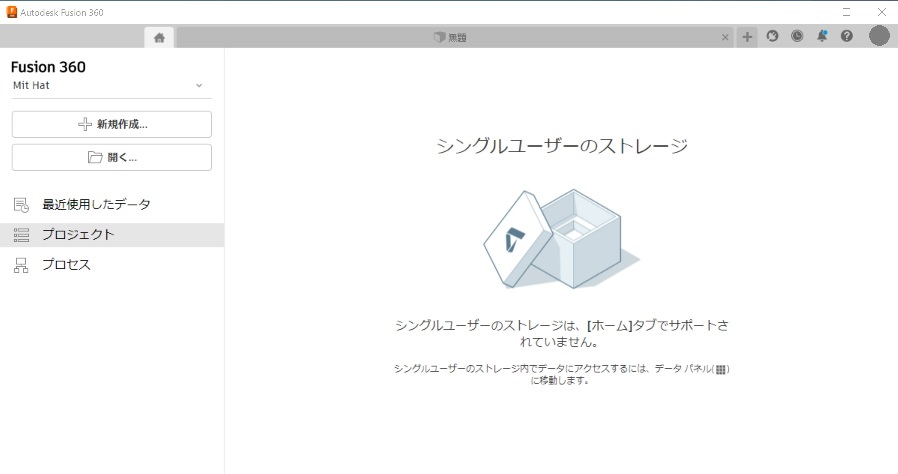
Task: Open the extensions icon in top bar
Action: coord(772,36)
